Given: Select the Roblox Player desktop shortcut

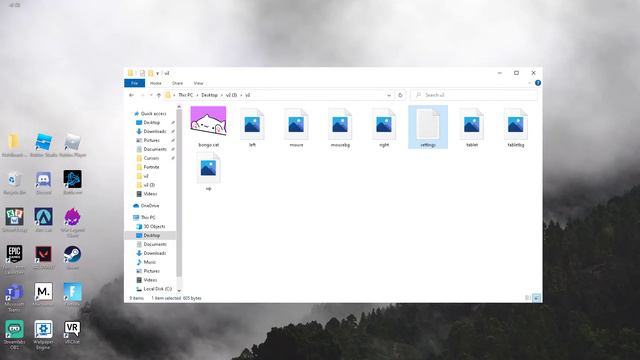Looking at the screenshot, I should tap(73, 145).
